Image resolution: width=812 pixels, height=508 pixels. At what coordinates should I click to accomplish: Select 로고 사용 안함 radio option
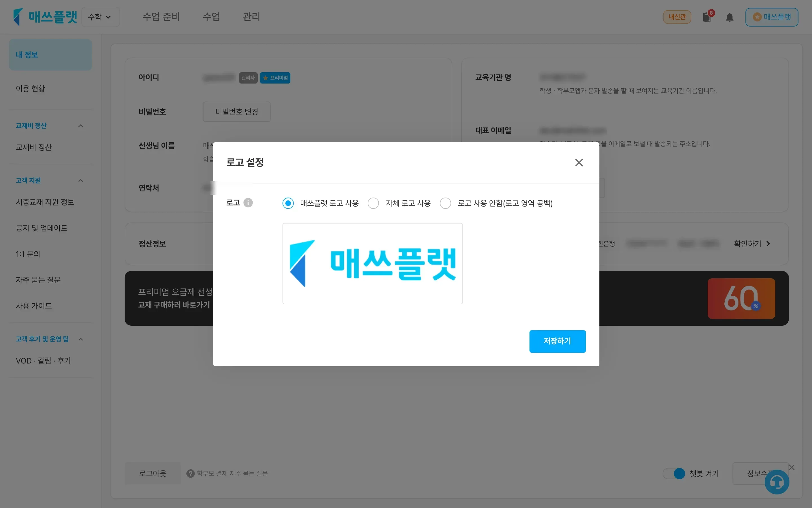coord(445,203)
